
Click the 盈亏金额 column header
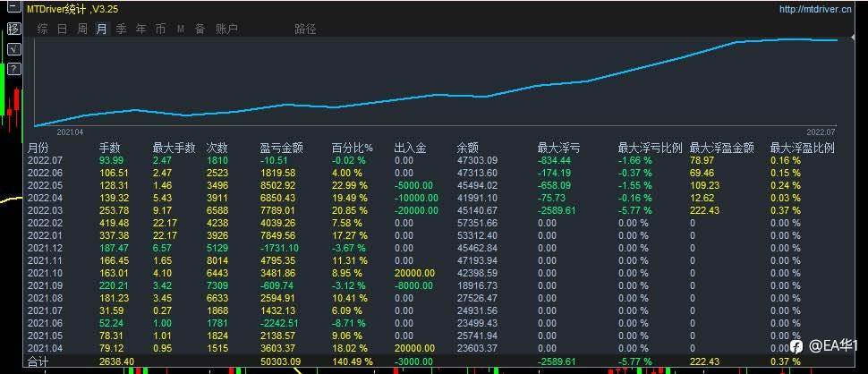point(281,149)
